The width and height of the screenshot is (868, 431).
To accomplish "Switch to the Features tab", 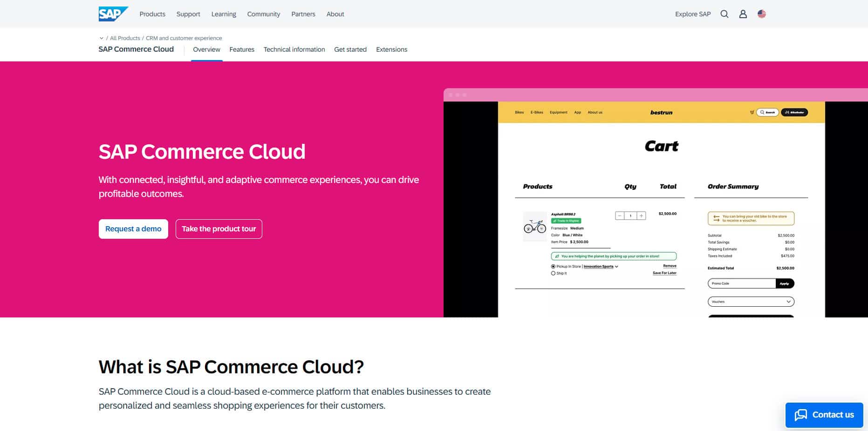I will (242, 49).
